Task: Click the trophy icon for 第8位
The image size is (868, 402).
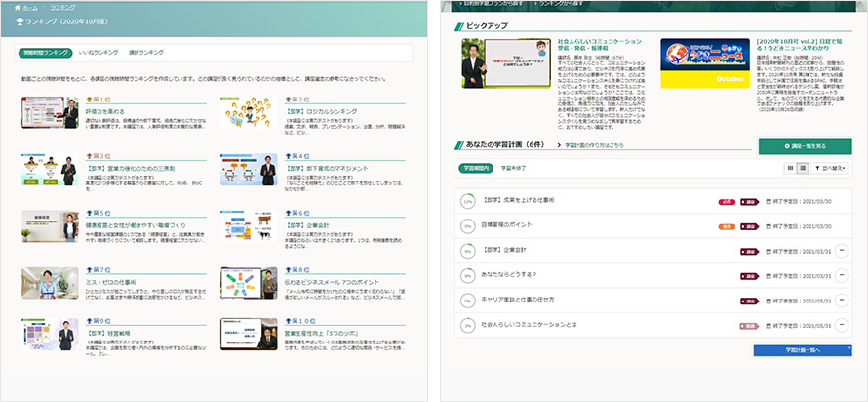Action: click(x=288, y=271)
